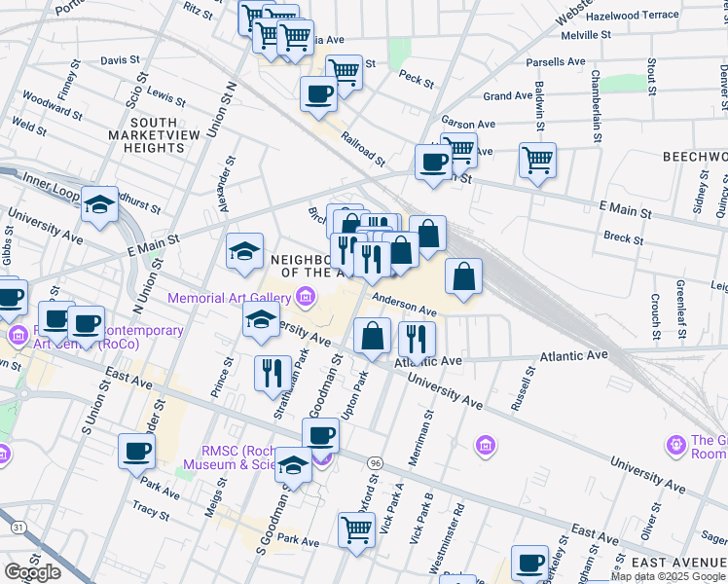Viewport: 728px width, 584px height.
Task: Select the school marker south of E Main St
Action: point(245,252)
